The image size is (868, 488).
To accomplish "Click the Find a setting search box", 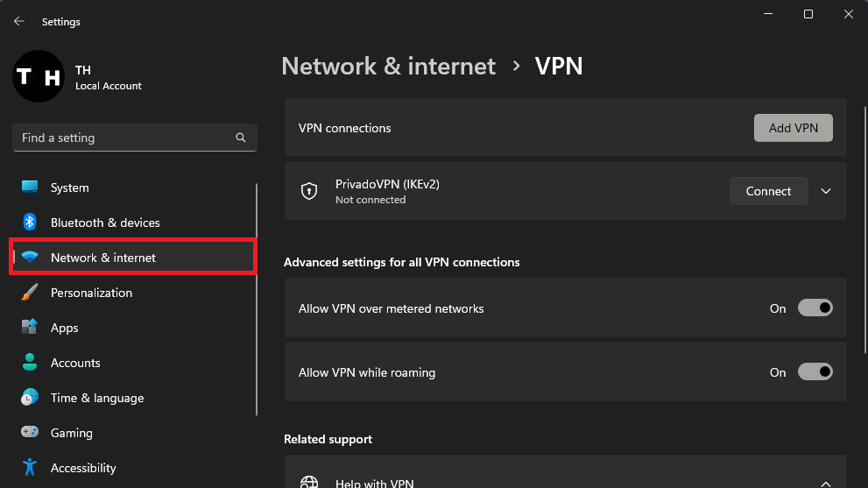I will click(x=123, y=138).
